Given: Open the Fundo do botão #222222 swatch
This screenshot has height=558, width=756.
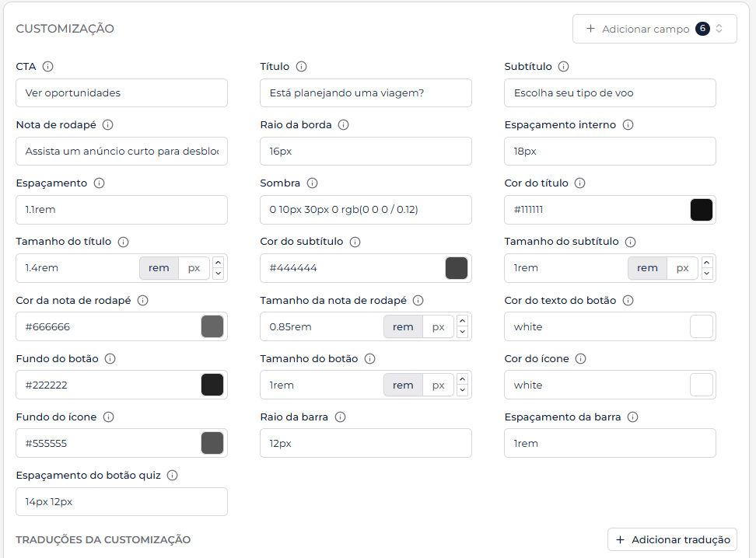Looking at the screenshot, I should click(x=212, y=385).
